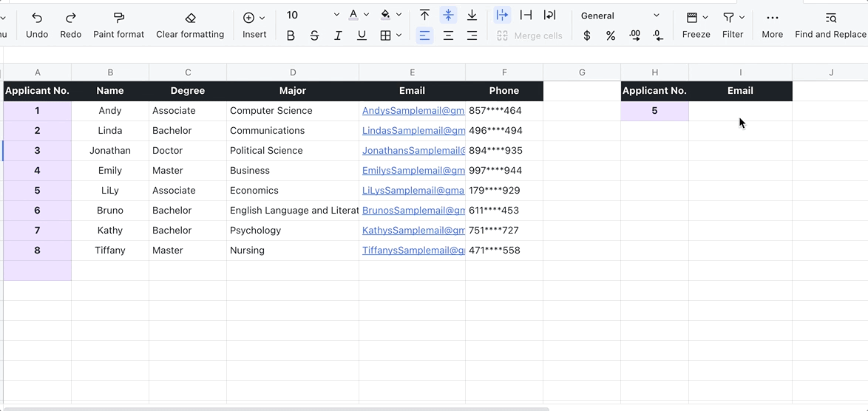Viewport: 868px width, 411px height.
Task: Toggle strikethrough formatting
Action: tap(314, 35)
